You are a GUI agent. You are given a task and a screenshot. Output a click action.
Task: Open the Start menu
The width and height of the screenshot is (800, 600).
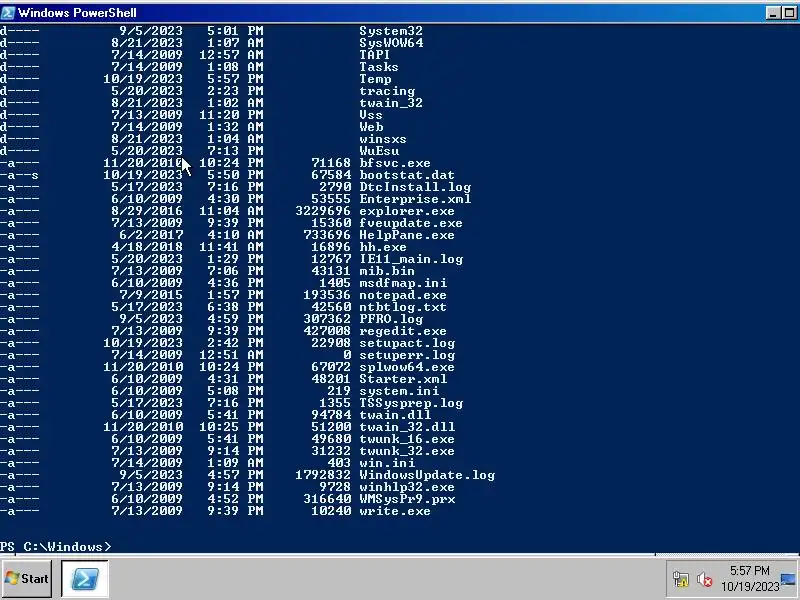(x=27, y=579)
